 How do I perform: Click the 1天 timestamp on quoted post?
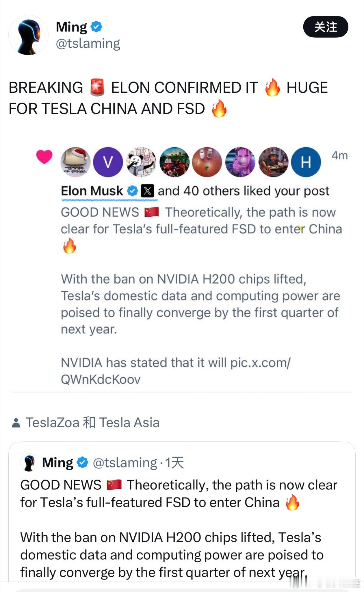(174, 463)
